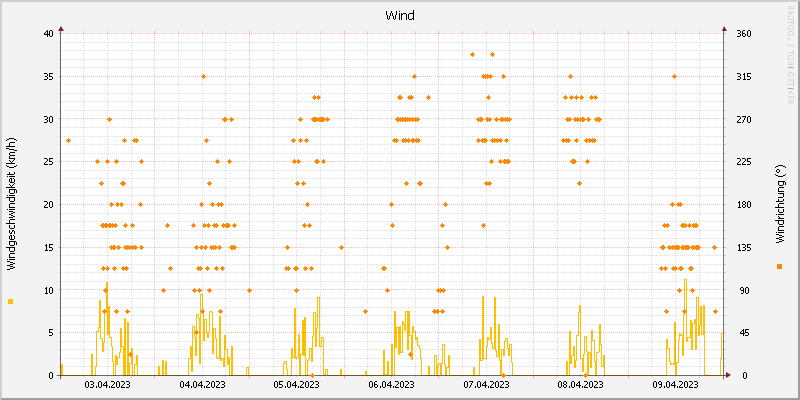Viewport: 800px width, 400px height.
Task: Click the arrowhead atop the left axis
Action: point(61,29)
